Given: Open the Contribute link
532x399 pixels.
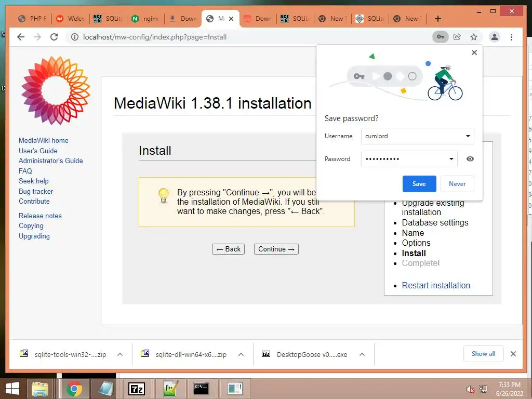Looking at the screenshot, I should [34, 201].
